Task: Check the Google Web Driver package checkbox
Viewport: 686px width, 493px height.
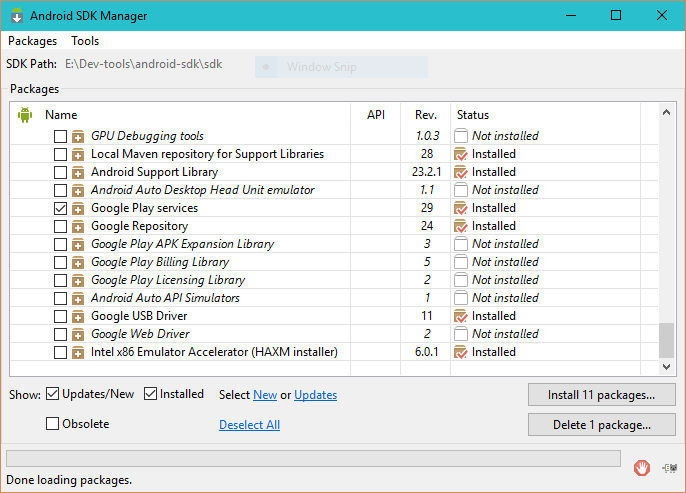Action: click(61, 334)
